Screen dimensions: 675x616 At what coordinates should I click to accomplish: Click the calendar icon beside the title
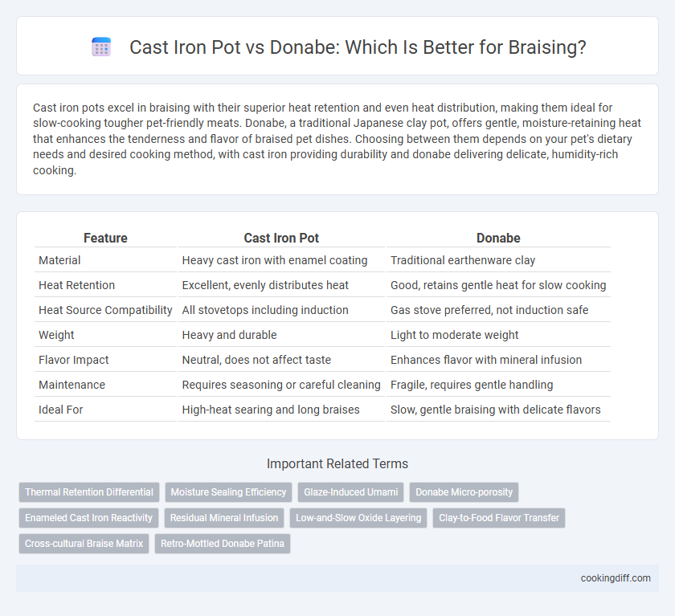101,47
